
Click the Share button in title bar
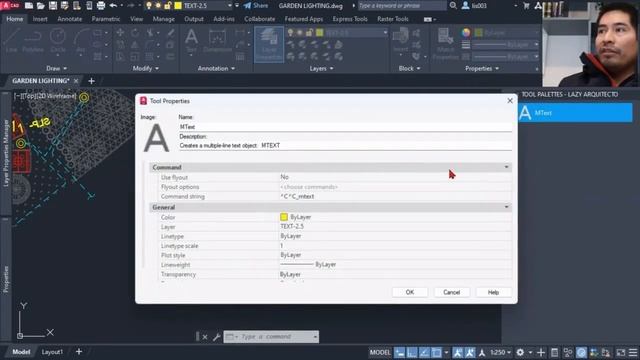pos(256,5)
